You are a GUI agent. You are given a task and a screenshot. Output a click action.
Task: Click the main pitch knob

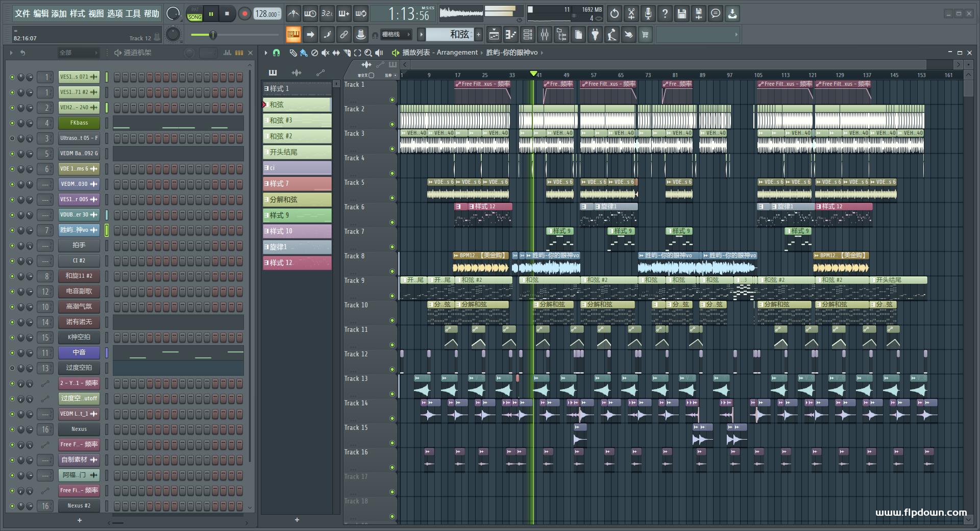tap(173, 35)
